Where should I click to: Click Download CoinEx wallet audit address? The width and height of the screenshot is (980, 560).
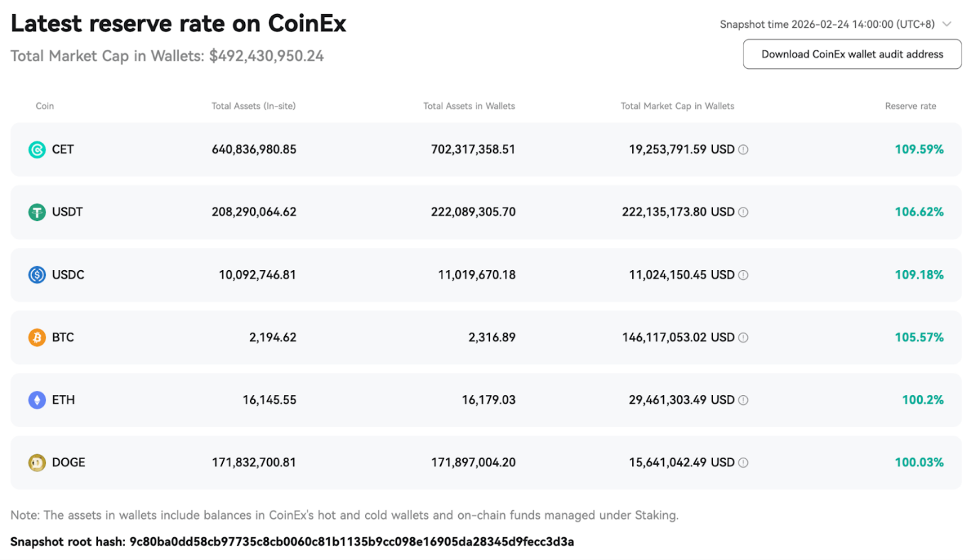pyautogui.click(x=851, y=54)
